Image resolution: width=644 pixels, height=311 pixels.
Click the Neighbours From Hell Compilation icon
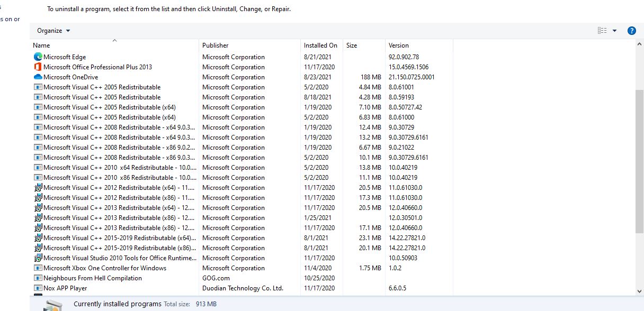click(38, 278)
